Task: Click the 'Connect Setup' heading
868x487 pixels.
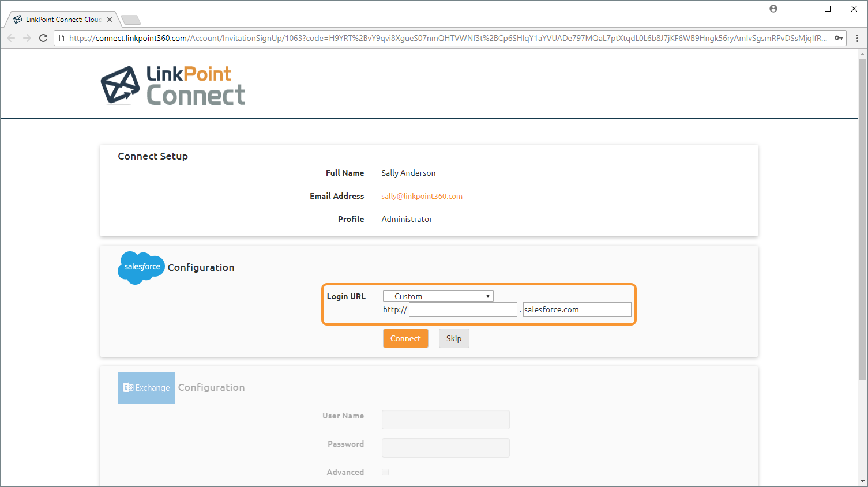Action: [153, 156]
